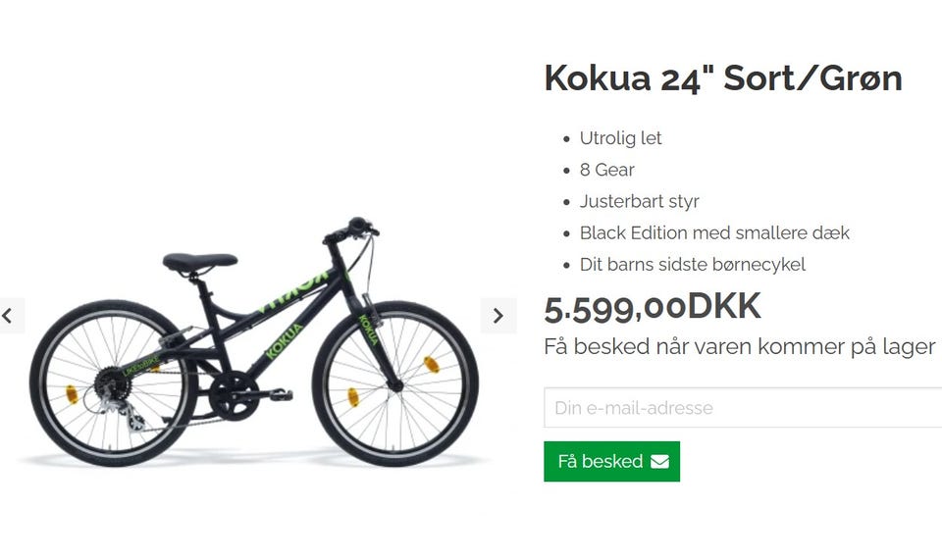Click the bike saddle in the photo

[200, 262]
